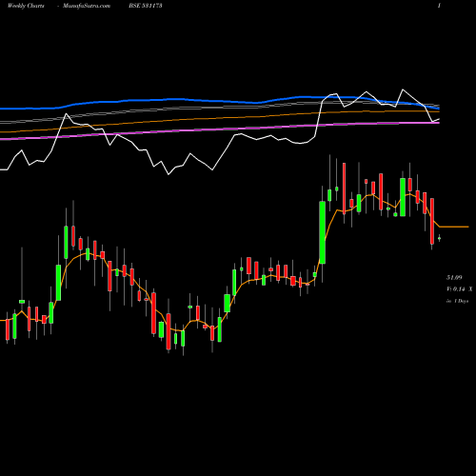Click the last small green candle at the chart's end

coord(439,238)
